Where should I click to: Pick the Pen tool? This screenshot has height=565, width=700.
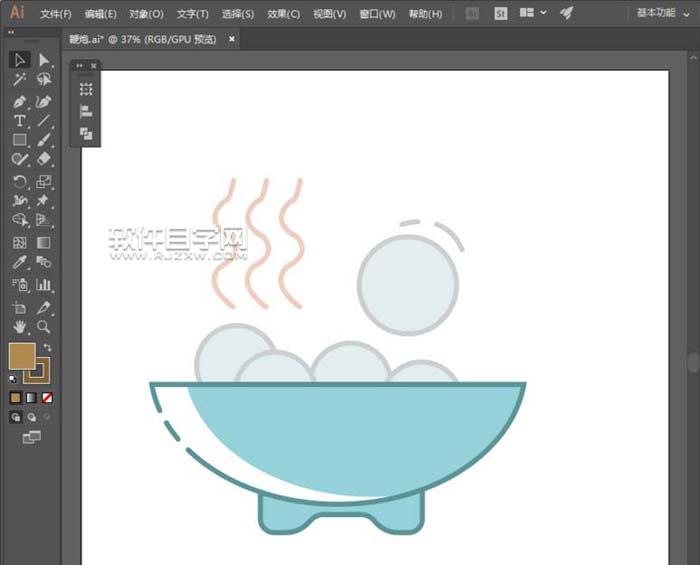click(x=20, y=101)
